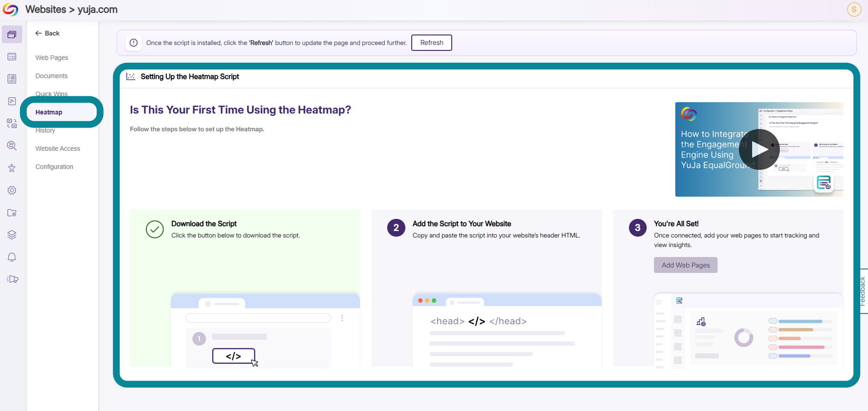Image resolution: width=868 pixels, height=411 pixels.
Task: Go Back using the arrow link
Action: [x=47, y=33]
